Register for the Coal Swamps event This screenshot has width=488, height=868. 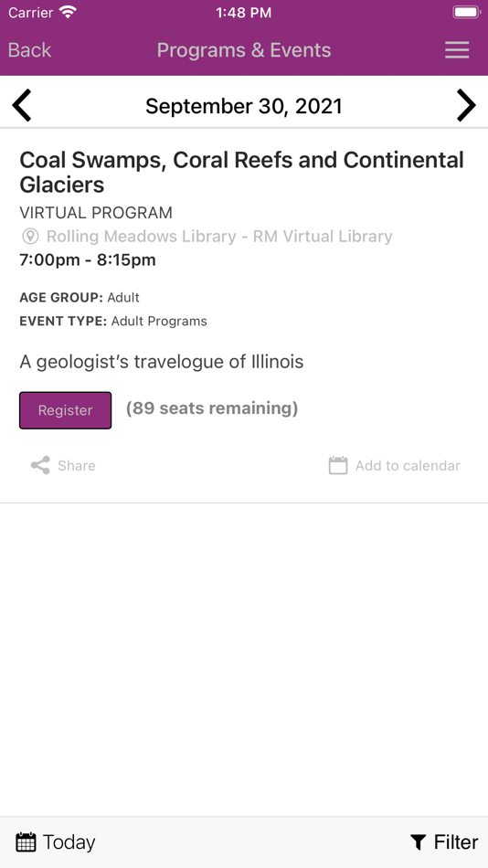tap(66, 410)
